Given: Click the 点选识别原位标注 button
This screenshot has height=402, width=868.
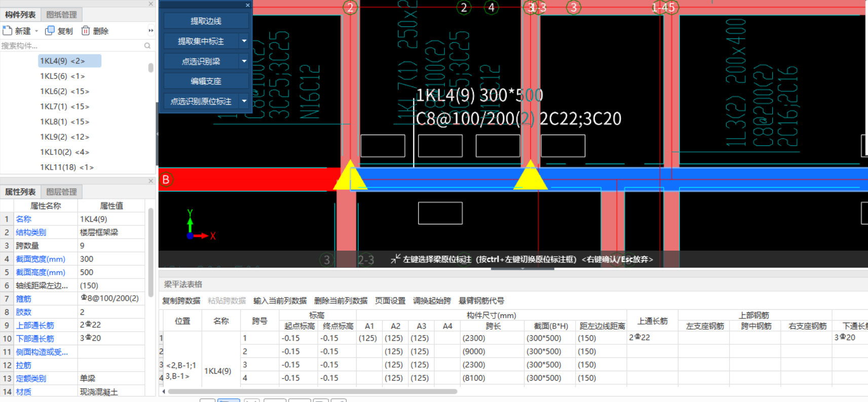Looking at the screenshot, I should (x=201, y=101).
